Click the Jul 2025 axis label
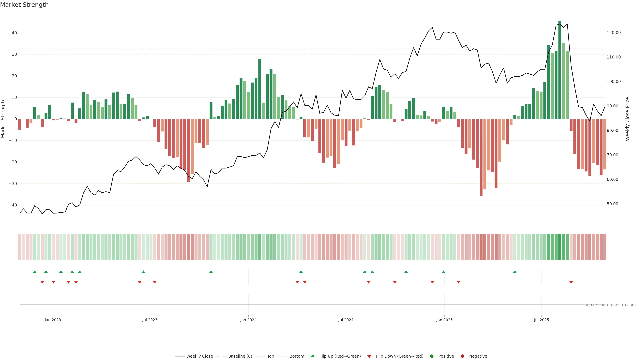The image size is (644, 362). (541, 320)
